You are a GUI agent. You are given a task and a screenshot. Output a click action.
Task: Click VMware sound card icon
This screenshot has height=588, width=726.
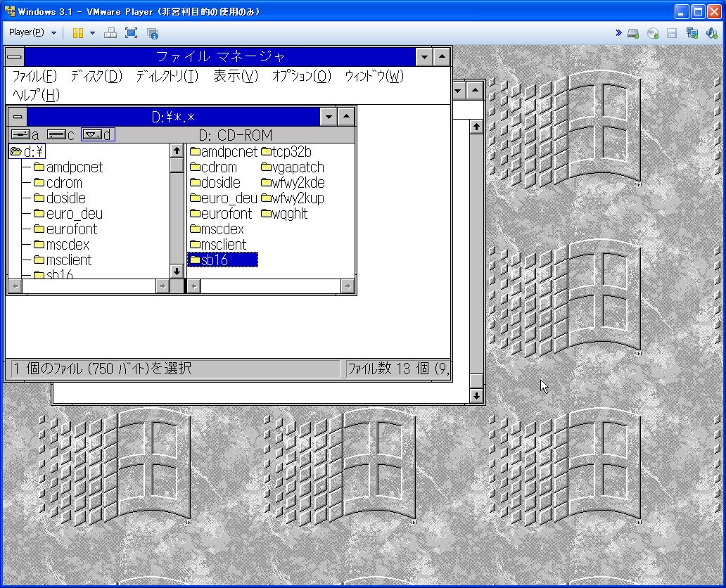click(712, 33)
